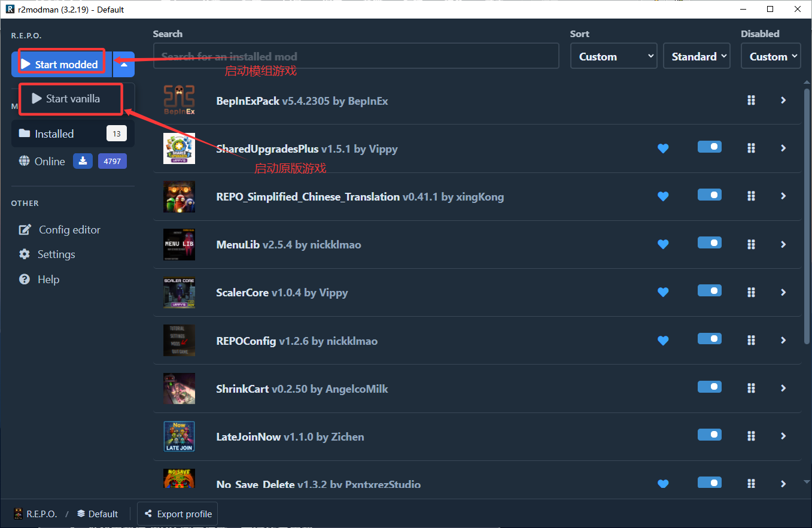Click the installed mod search field
This screenshot has width=812, height=528.
click(x=356, y=56)
